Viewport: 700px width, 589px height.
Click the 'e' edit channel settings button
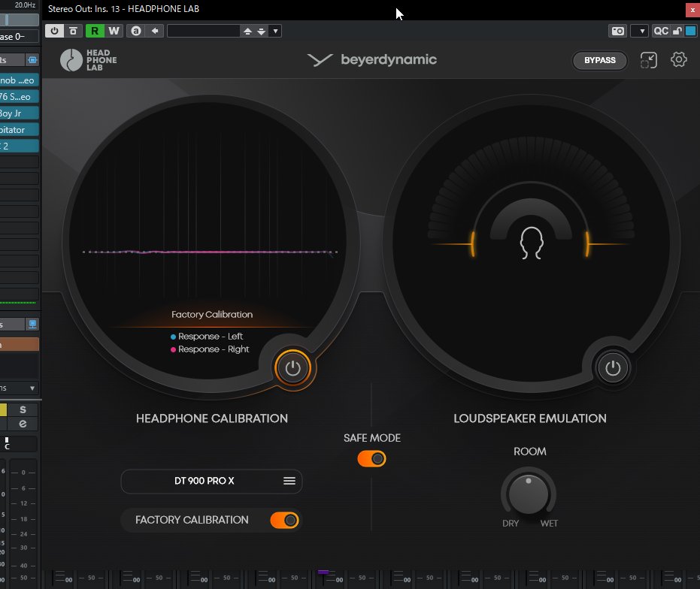(23, 424)
